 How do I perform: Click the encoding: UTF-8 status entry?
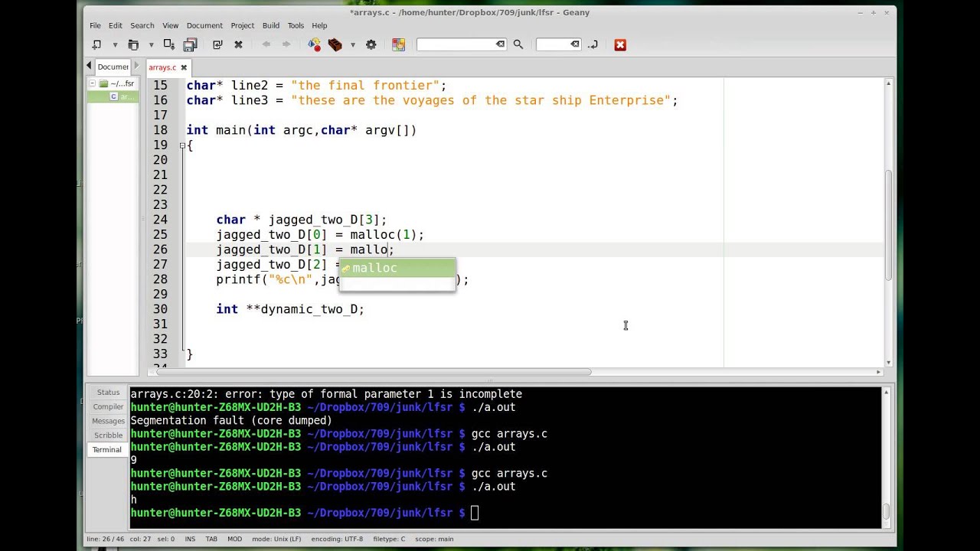pyautogui.click(x=337, y=539)
